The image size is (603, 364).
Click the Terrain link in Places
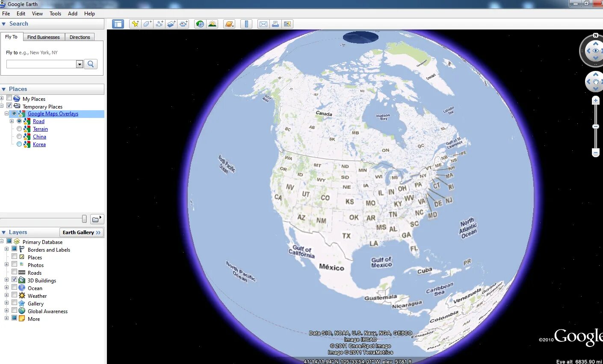pos(40,129)
